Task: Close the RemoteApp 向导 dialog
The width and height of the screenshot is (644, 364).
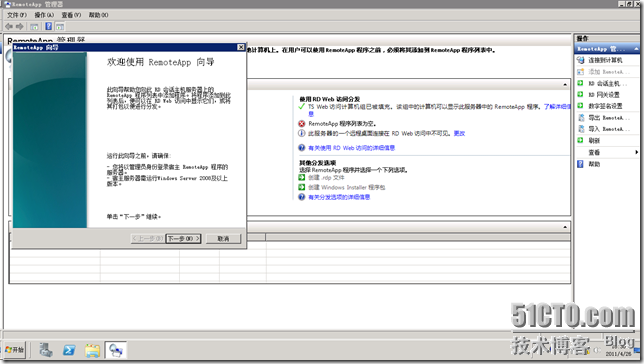Action: [x=241, y=47]
